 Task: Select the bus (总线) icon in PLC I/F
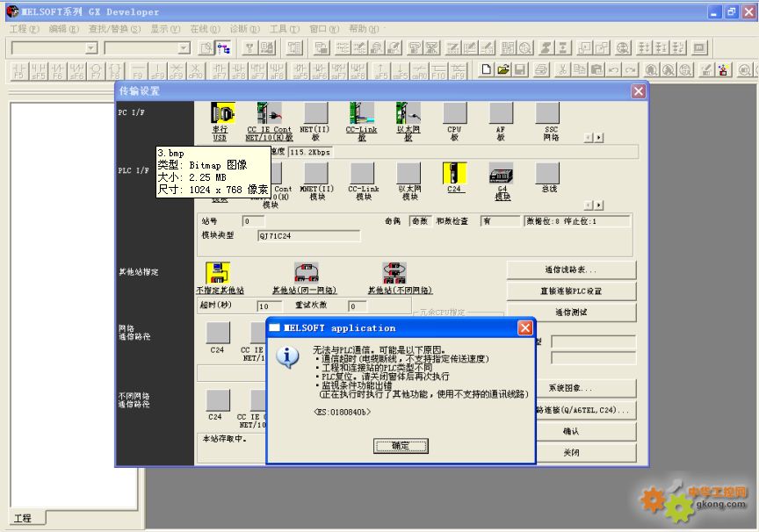pyautogui.click(x=547, y=173)
